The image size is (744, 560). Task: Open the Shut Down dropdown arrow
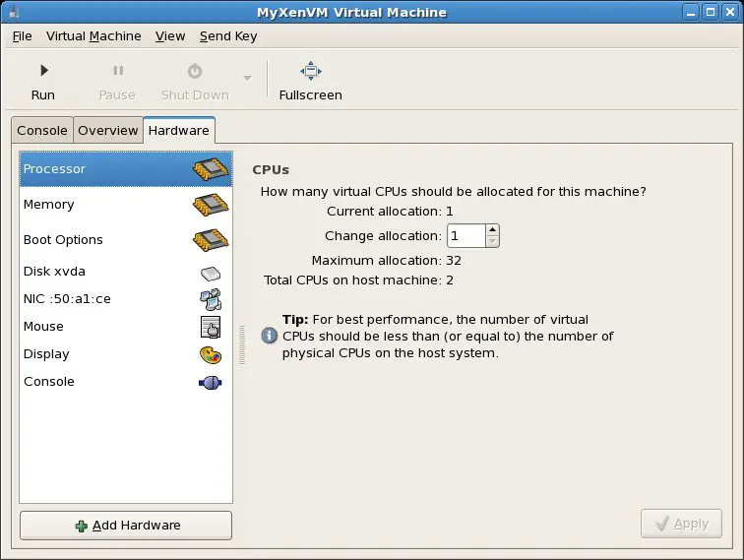(x=247, y=78)
